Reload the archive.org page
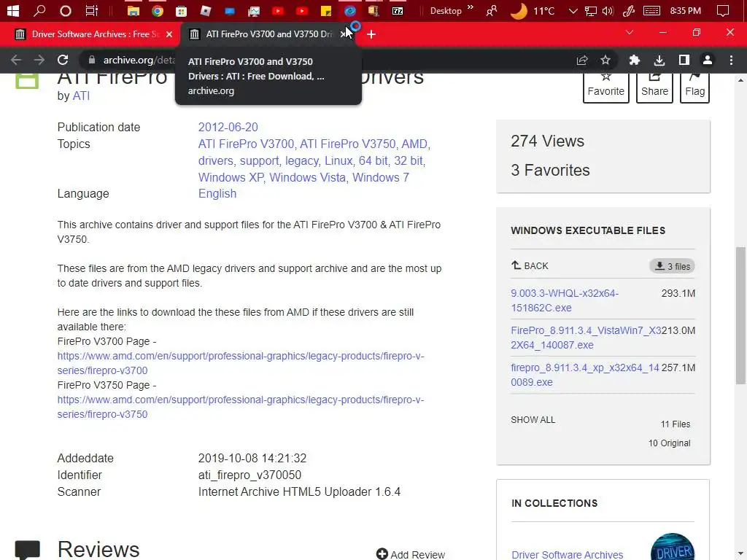Screen dimensions: 747x560 [x=63, y=60]
